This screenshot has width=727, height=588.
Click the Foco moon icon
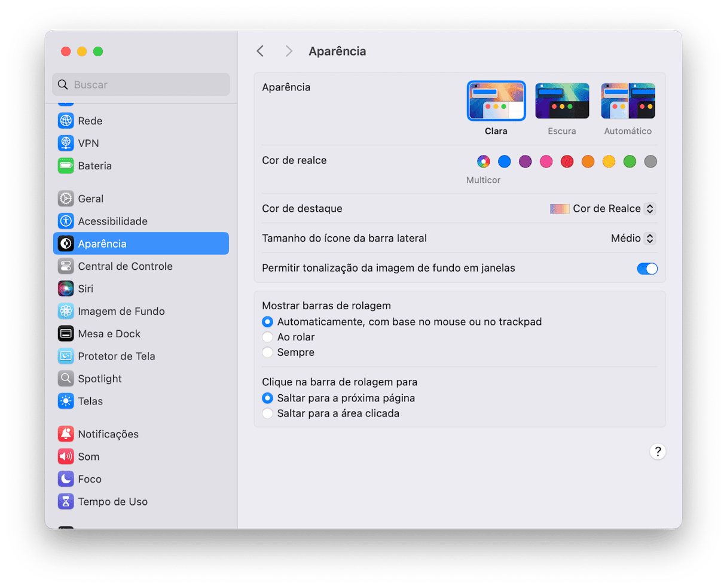click(x=66, y=479)
